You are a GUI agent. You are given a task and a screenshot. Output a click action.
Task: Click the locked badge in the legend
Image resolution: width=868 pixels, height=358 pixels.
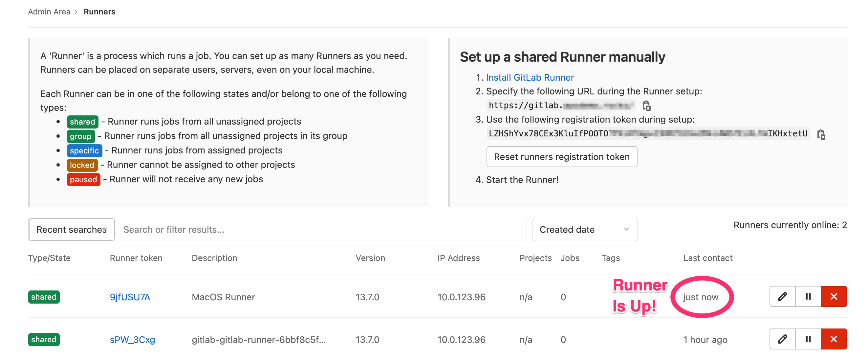[82, 165]
